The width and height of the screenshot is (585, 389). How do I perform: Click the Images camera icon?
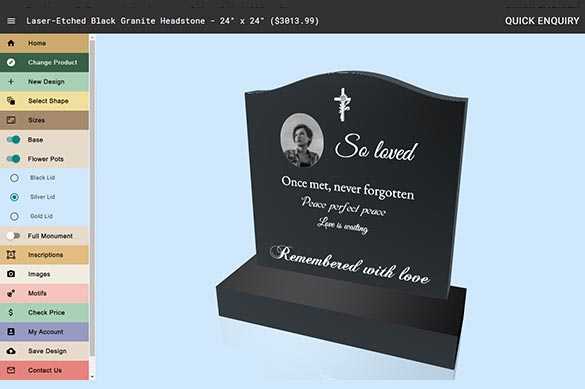pos(11,274)
